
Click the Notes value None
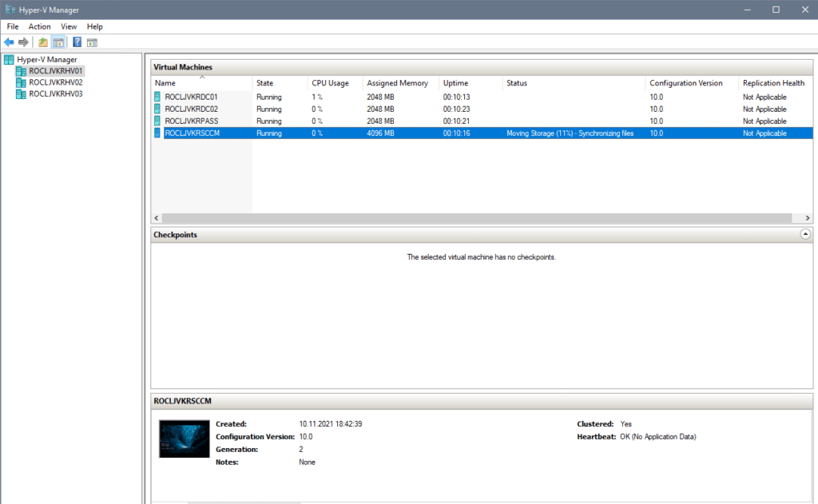[307, 462]
